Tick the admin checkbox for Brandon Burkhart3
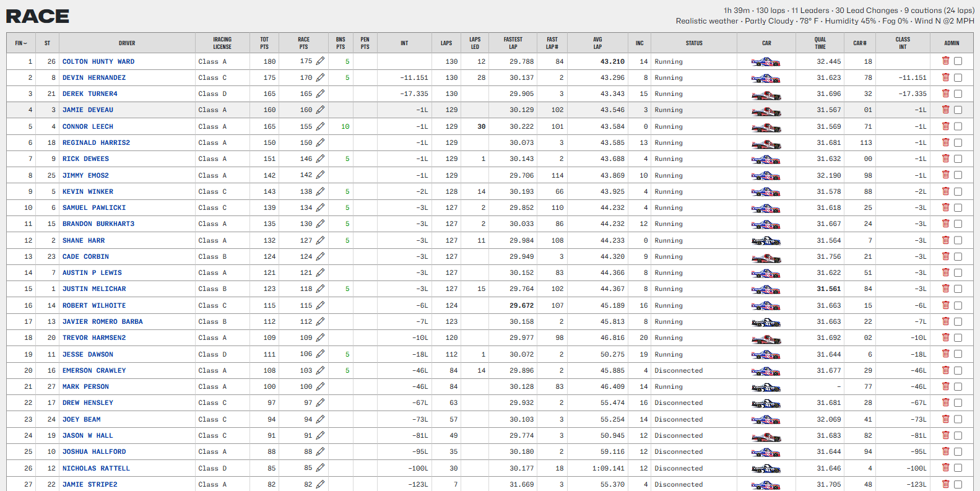 point(958,224)
